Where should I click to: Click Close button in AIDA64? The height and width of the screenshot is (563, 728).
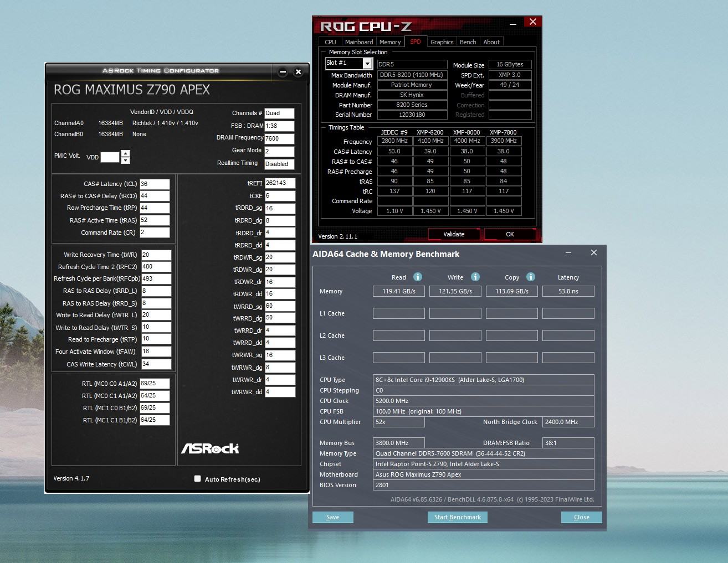coord(581,517)
